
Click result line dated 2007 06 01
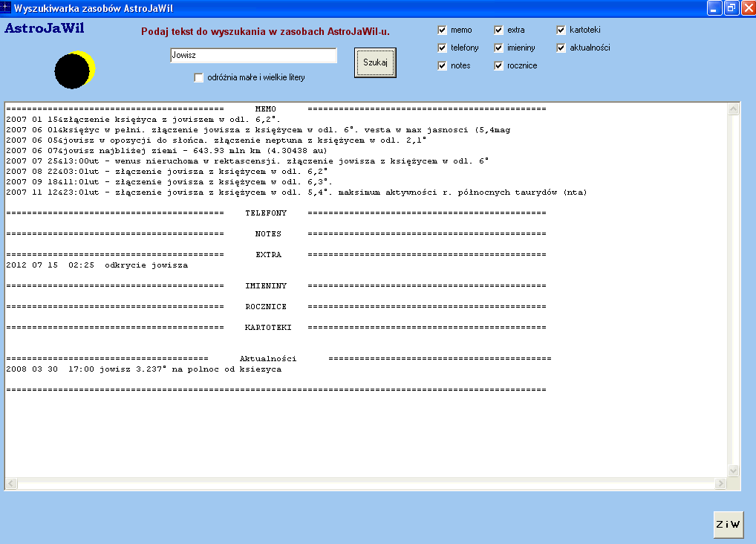click(258, 130)
